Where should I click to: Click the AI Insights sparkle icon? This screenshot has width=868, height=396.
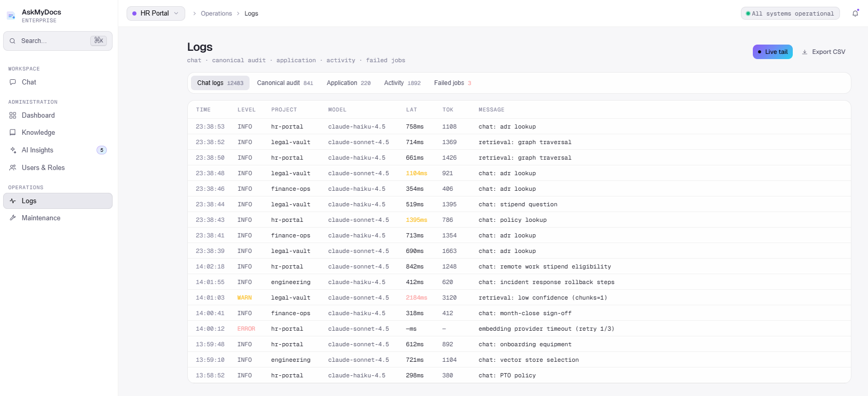[13, 150]
